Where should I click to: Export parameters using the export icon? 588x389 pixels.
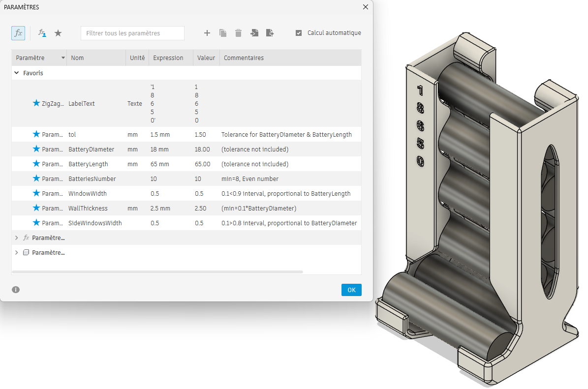coord(270,33)
